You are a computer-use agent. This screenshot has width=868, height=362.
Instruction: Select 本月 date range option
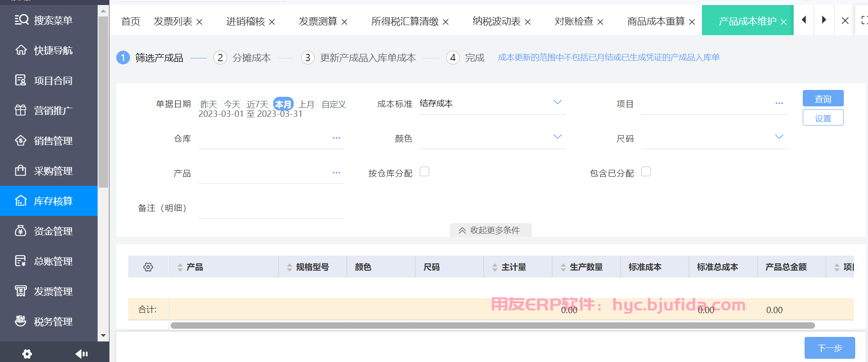(x=283, y=104)
